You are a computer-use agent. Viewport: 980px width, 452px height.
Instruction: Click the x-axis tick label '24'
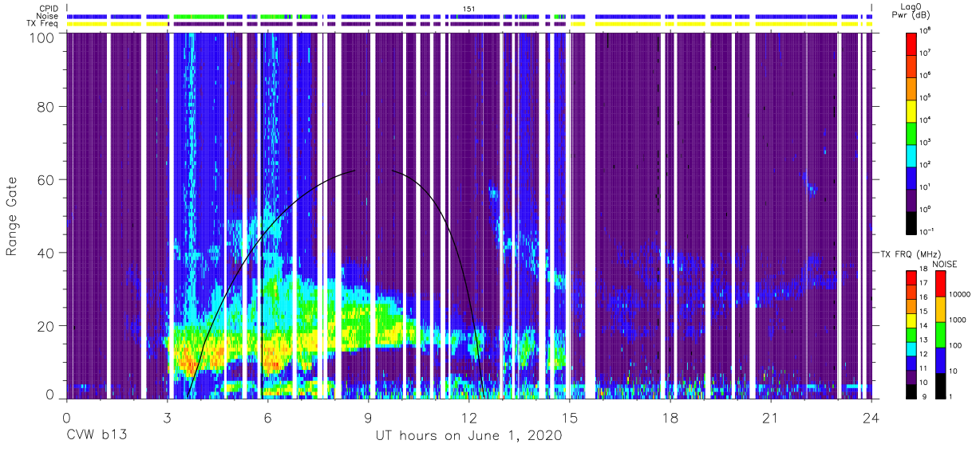[871, 417]
